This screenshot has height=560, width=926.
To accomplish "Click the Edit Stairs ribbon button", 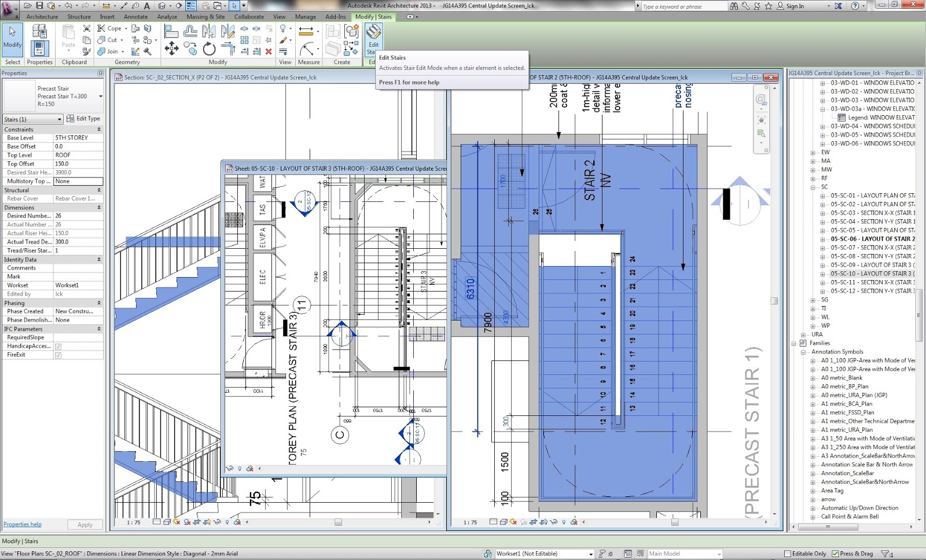I will [x=373, y=40].
